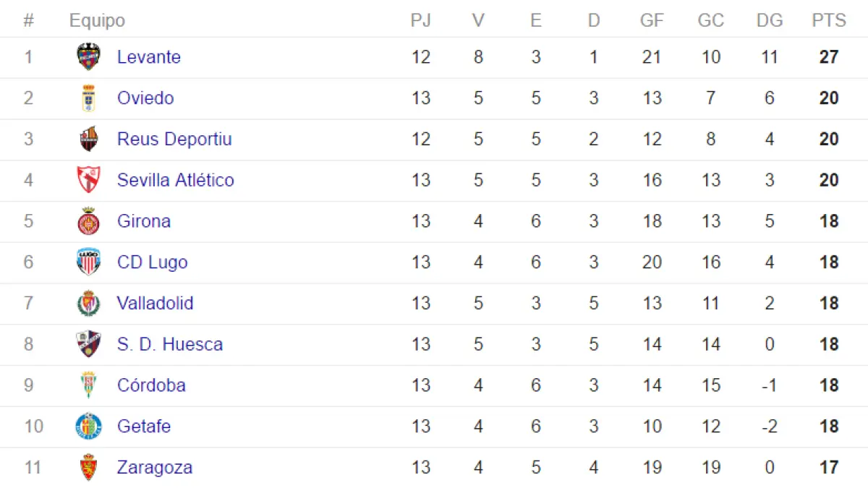Click the S. D. Huesca shield icon
Image resolution: width=868 pixels, height=488 pixels.
tap(89, 344)
